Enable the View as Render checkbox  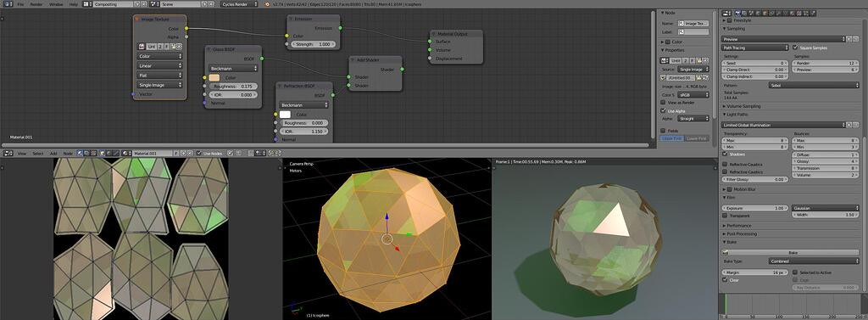(663, 103)
